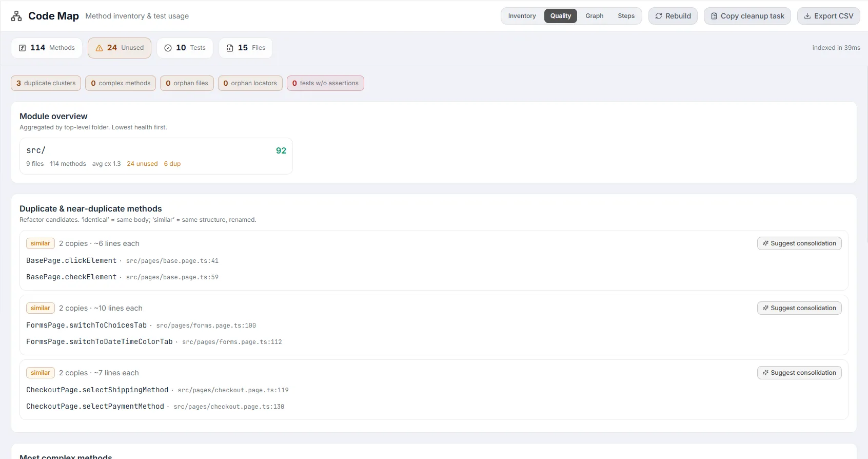
Task: Toggle the 3 duplicate clusters chip
Action: pos(46,83)
